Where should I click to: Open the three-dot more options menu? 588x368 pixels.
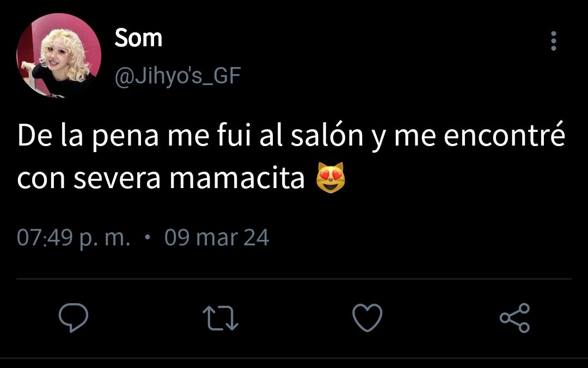[x=554, y=40]
